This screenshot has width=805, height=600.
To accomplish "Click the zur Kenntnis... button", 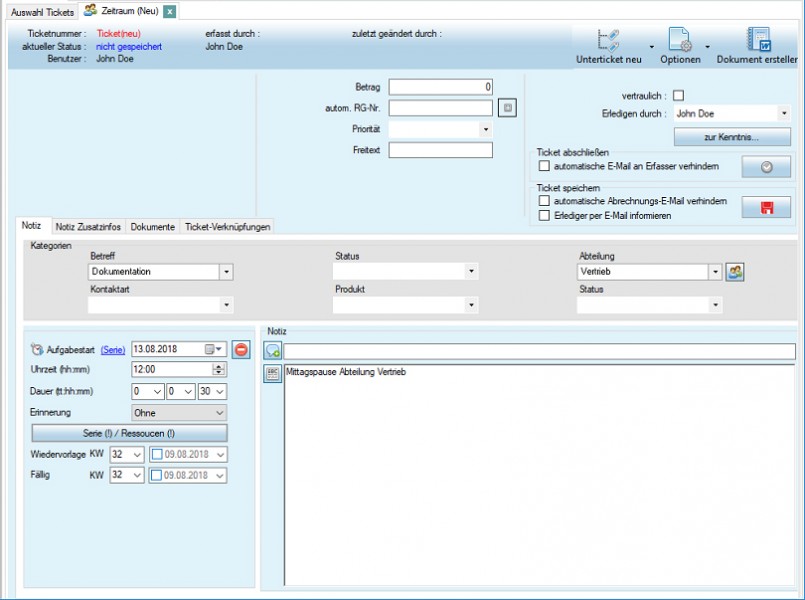I will (732, 137).
